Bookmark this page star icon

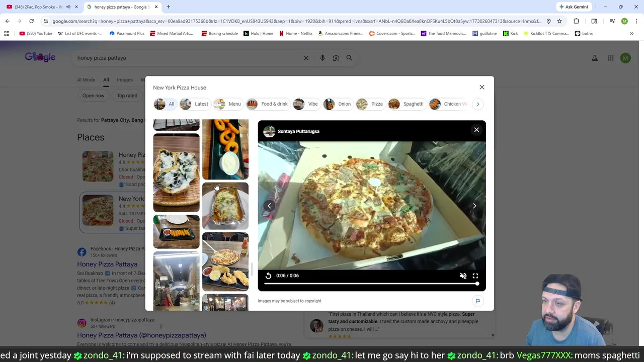559,21
